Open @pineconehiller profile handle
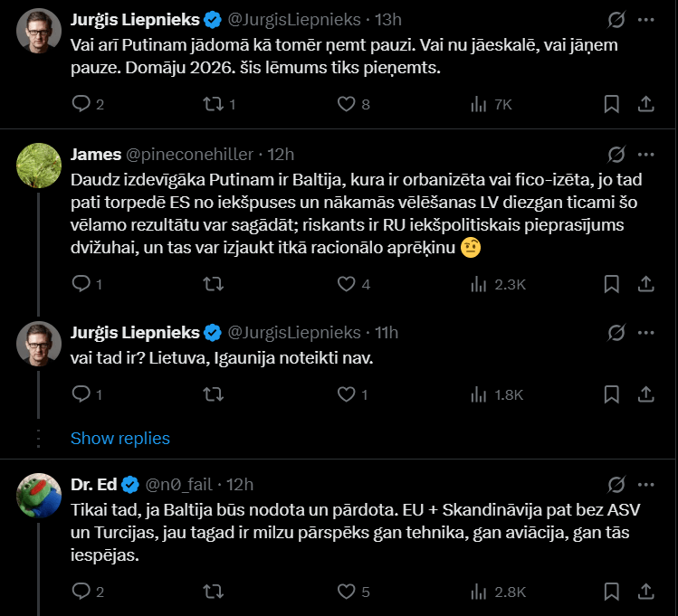 click(x=187, y=154)
